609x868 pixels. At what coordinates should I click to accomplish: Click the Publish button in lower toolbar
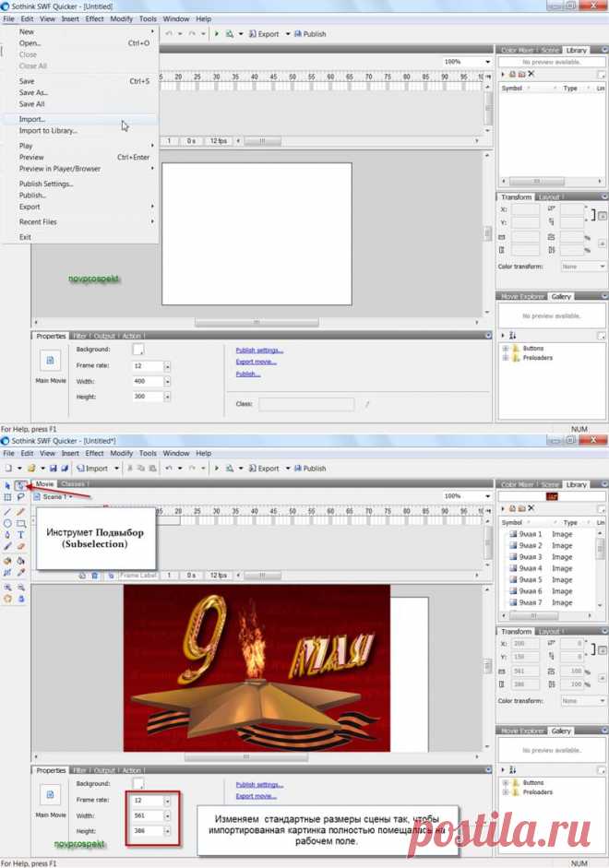coord(309,469)
